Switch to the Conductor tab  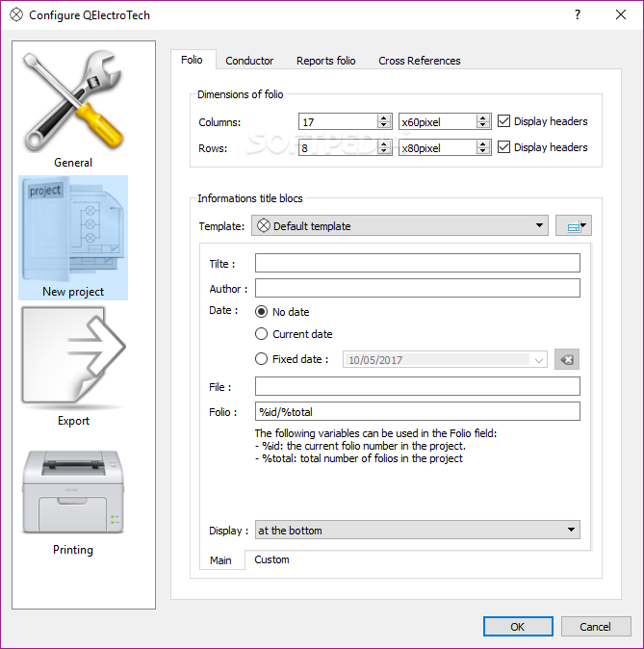click(249, 61)
